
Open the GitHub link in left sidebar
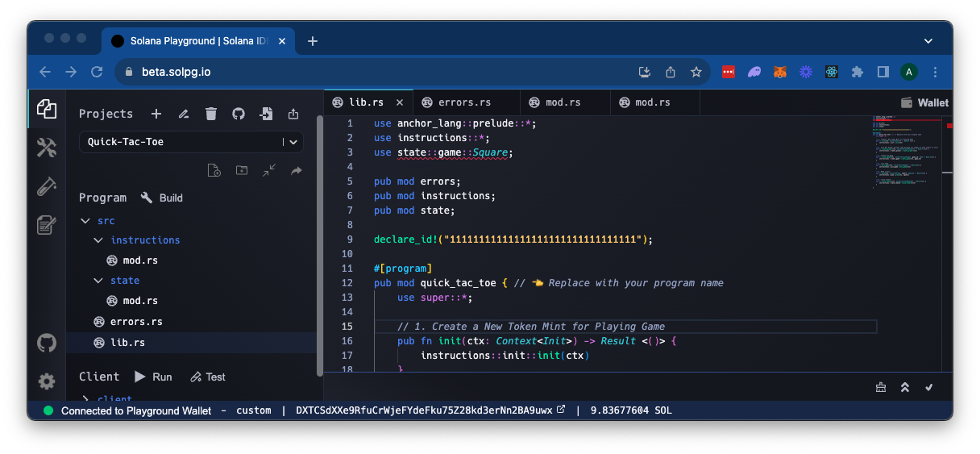pos(47,343)
